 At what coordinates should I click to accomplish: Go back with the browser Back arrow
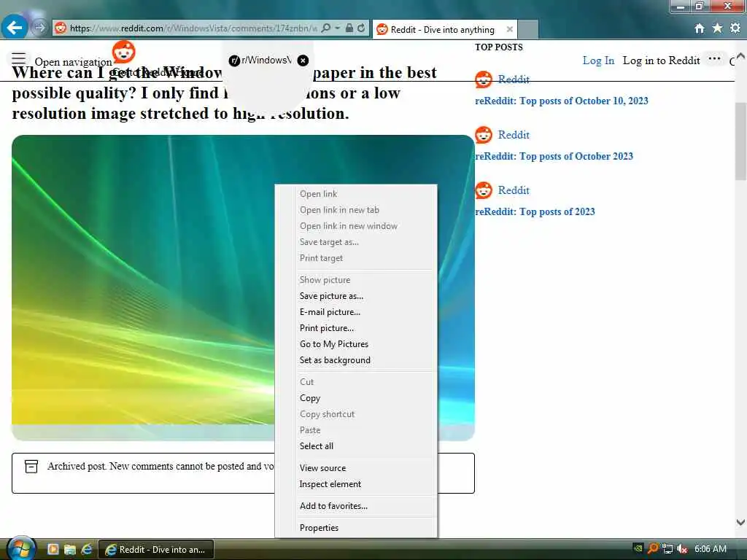pos(15,28)
